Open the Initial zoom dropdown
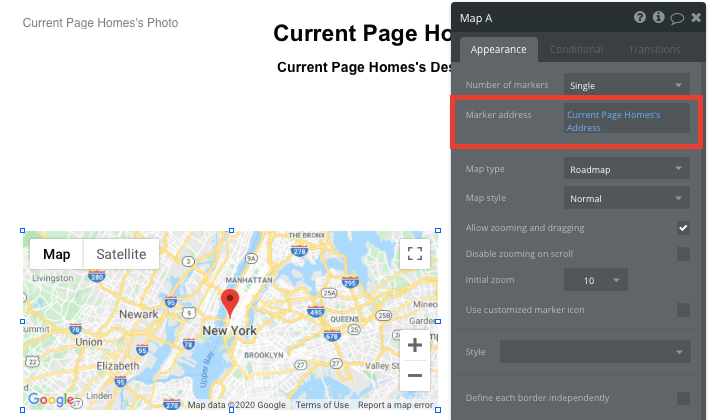Image resolution: width=709 pixels, height=420 pixels. 596,280
